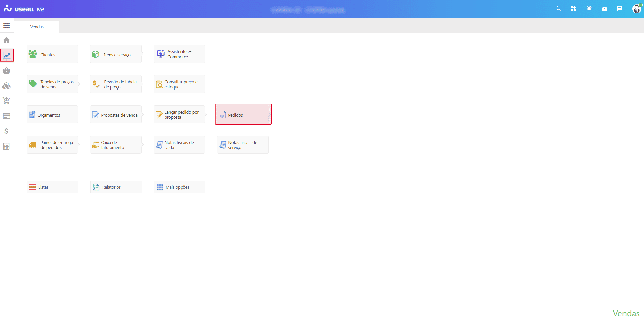The image size is (644, 320).
Task: Click the dollar sign finance icon
Action: pyautogui.click(x=6, y=131)
